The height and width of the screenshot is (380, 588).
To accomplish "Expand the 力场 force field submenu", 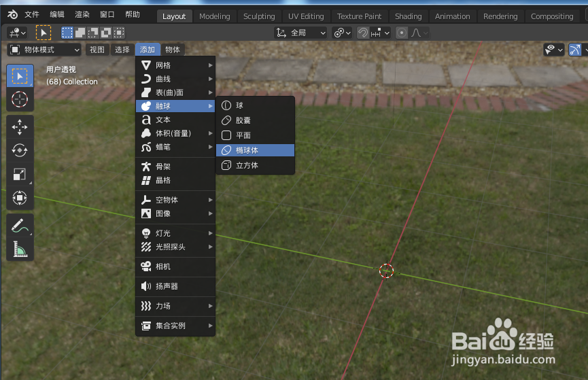I will click(x=175, y=306).
